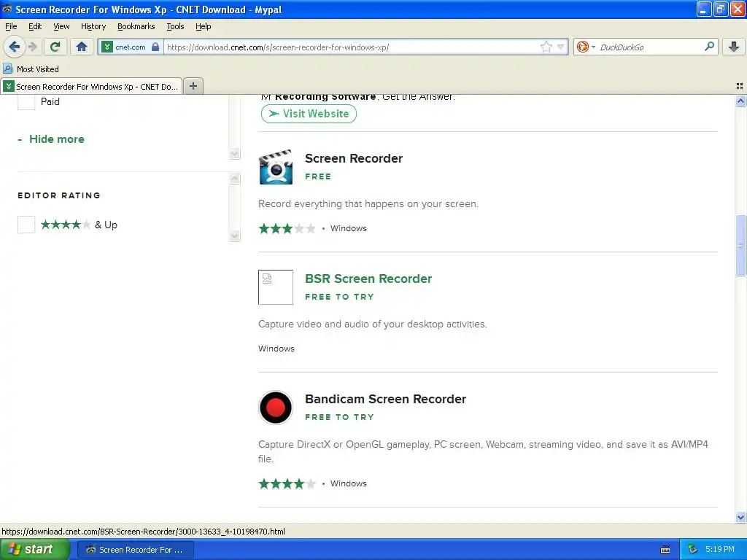The height and width of the screenshot is (560, 747).
Task: Click the BSR Screen Recorder description text
Action: (373, 324)
